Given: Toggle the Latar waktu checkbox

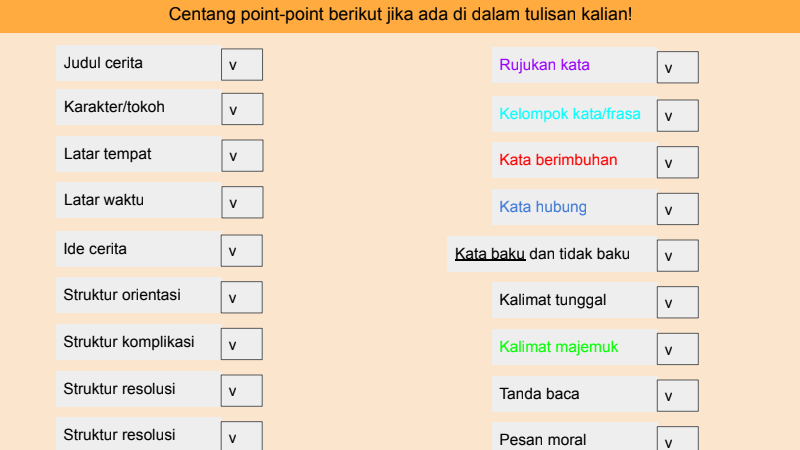Looking at the screenshot, I should coord(242,202).
